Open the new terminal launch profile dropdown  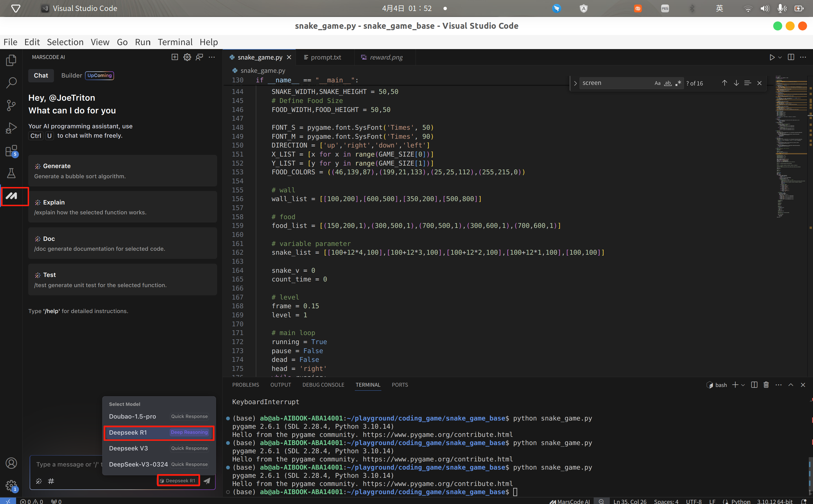(743, 385)
